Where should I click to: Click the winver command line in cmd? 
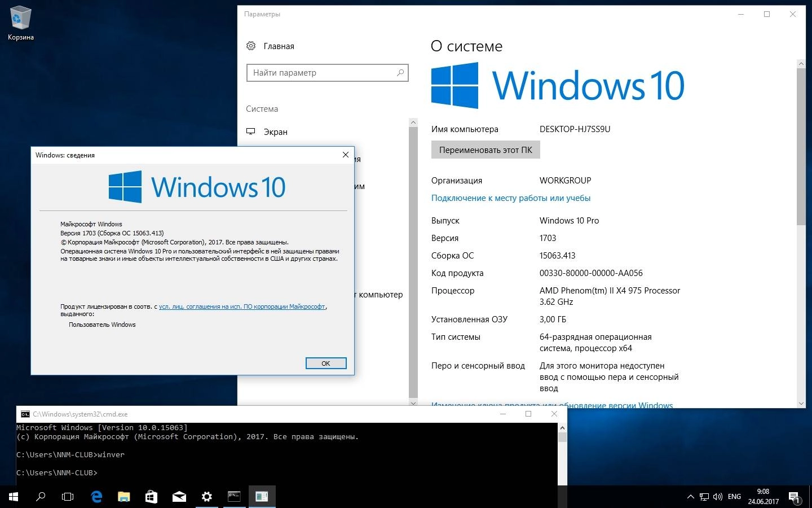70,455
